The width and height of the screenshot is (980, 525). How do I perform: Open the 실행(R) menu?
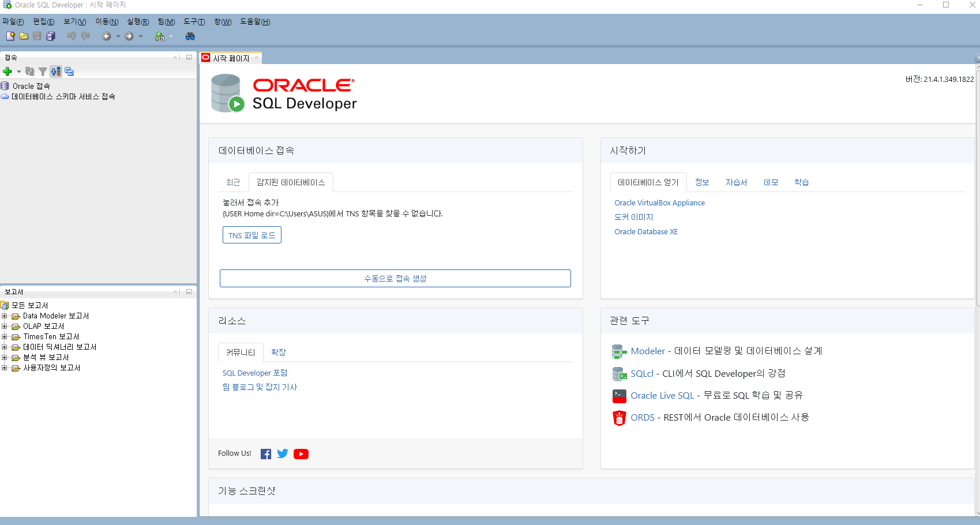pyautogui.click(x=138, y=22)
